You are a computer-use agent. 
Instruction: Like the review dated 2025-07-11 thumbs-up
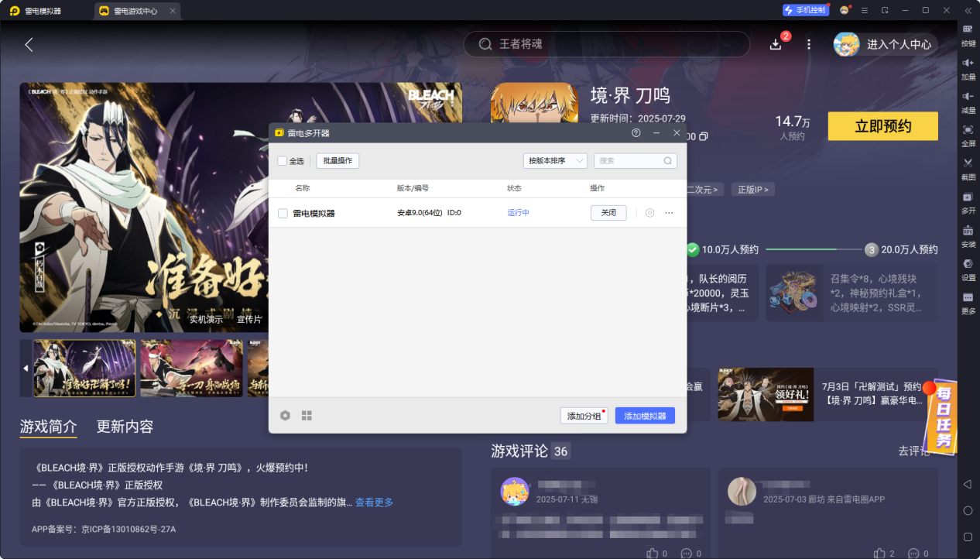pos(653,553)
